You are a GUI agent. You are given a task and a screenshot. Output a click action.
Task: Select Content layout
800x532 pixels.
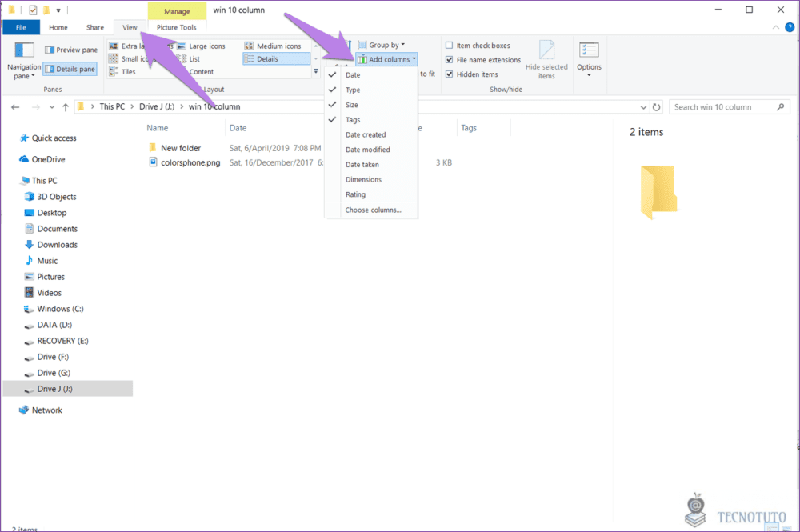tap(201, 72)
